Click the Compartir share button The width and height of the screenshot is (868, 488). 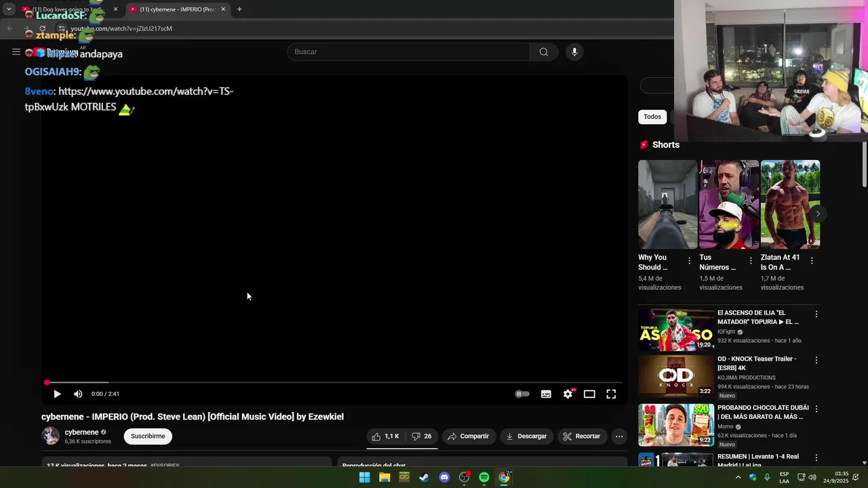click(468, 436)
